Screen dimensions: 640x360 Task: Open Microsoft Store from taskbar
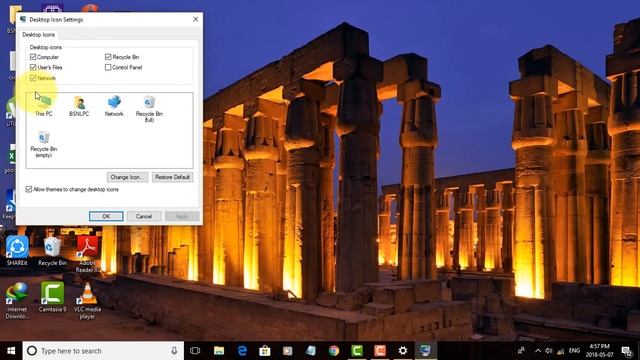265,351
